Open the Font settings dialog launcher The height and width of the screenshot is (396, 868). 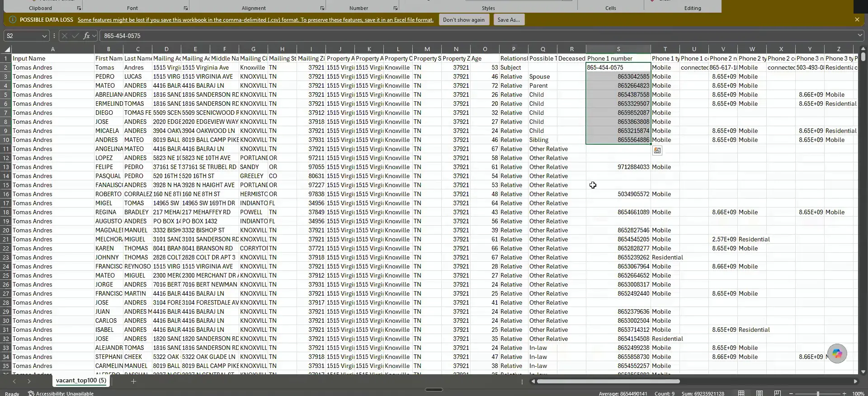[x=186, y=8]
